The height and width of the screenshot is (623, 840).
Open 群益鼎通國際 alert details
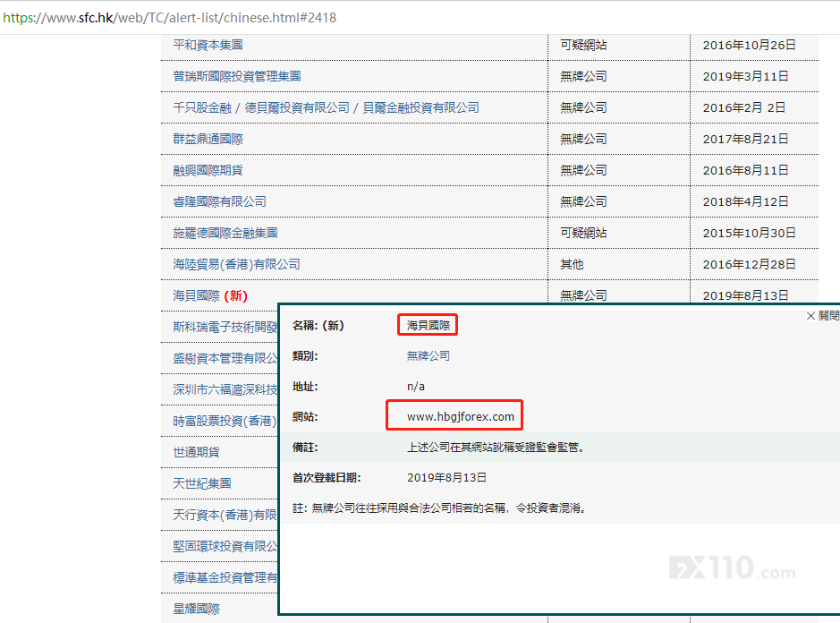[208, 139]
